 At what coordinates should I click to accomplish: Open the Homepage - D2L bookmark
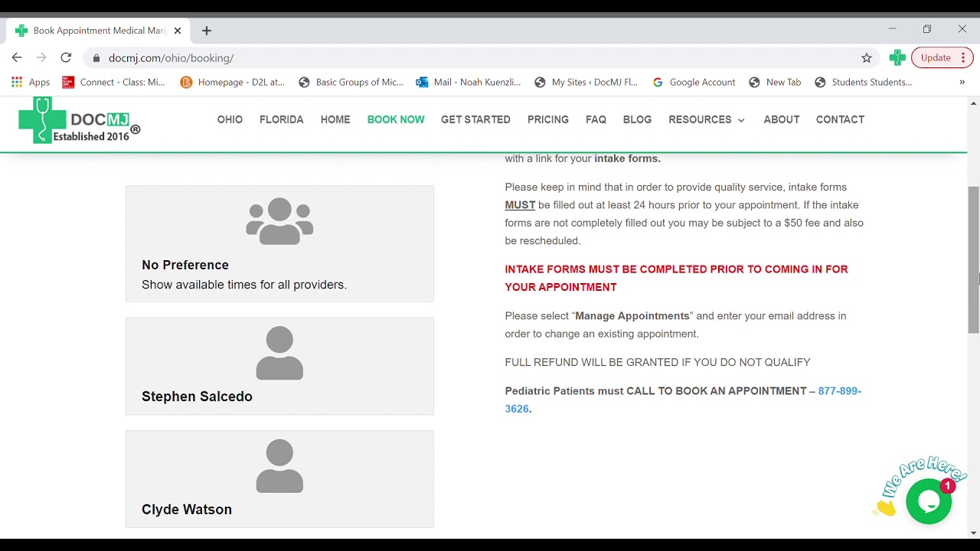[x=232, y=82]
